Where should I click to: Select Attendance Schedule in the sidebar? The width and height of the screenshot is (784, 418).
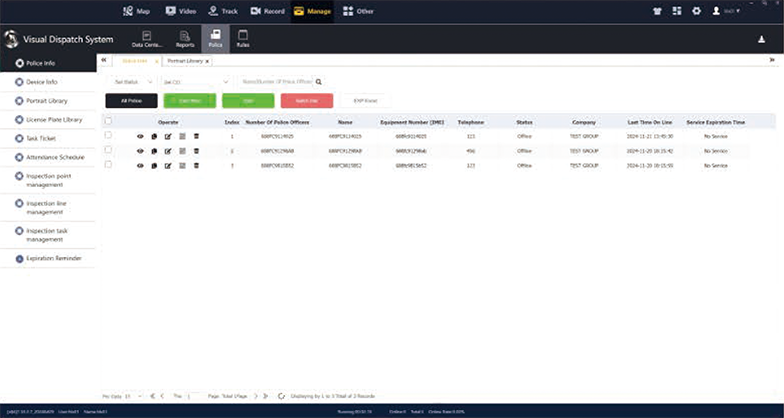54,158
